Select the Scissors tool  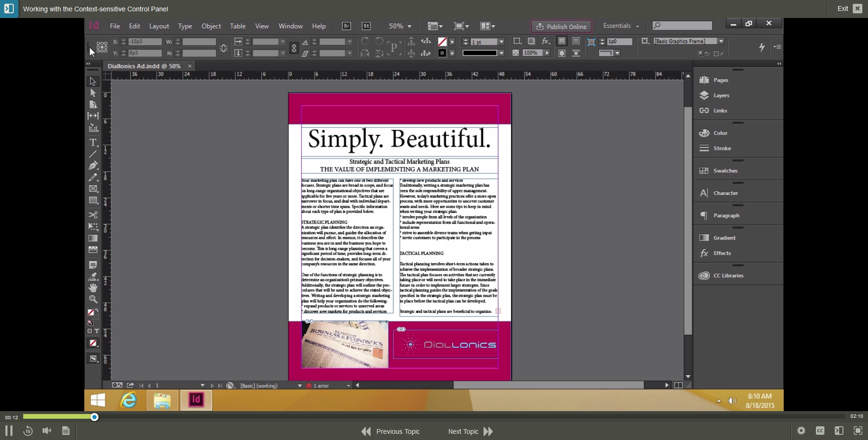tap(93, 214)
